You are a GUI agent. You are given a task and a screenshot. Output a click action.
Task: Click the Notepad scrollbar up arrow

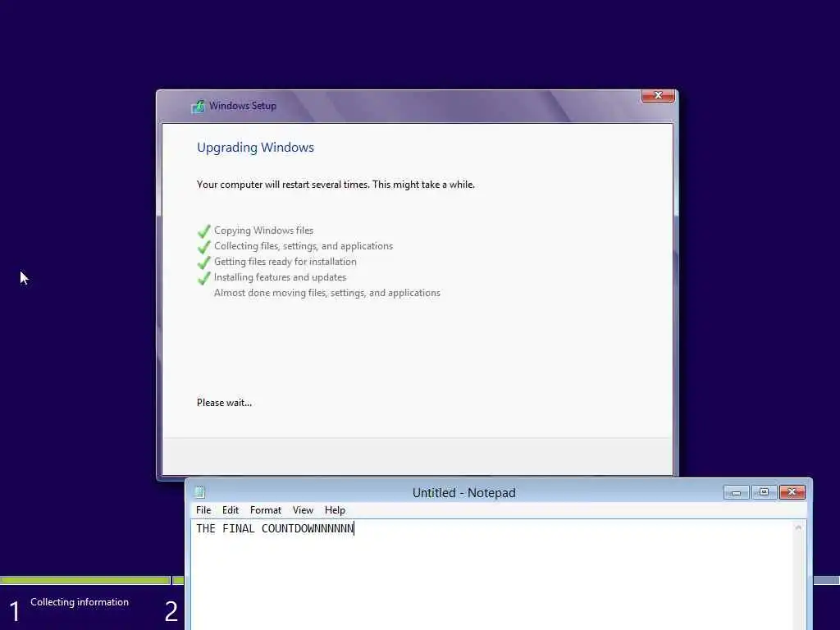click(x=798, y=528)
